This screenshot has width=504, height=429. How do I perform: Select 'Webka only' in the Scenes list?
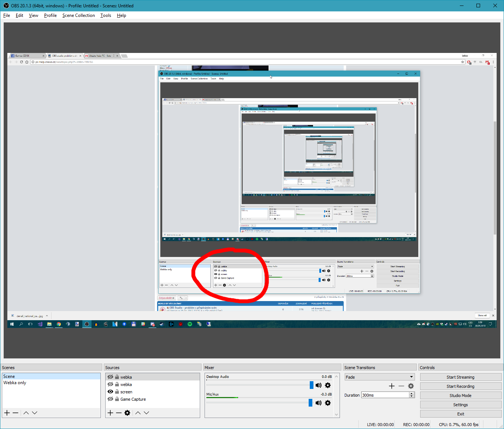(51, 383)
